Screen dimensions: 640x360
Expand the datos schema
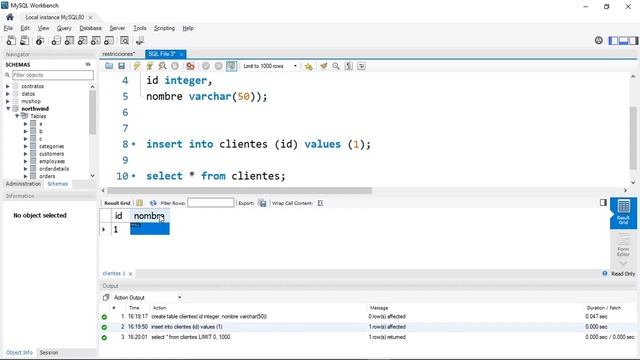(8, 93)
